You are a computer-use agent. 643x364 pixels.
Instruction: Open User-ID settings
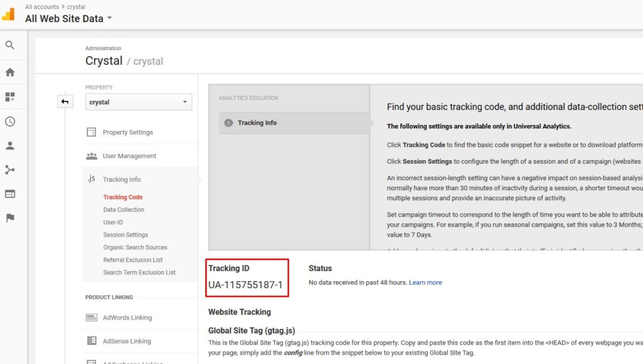(113, 222)
